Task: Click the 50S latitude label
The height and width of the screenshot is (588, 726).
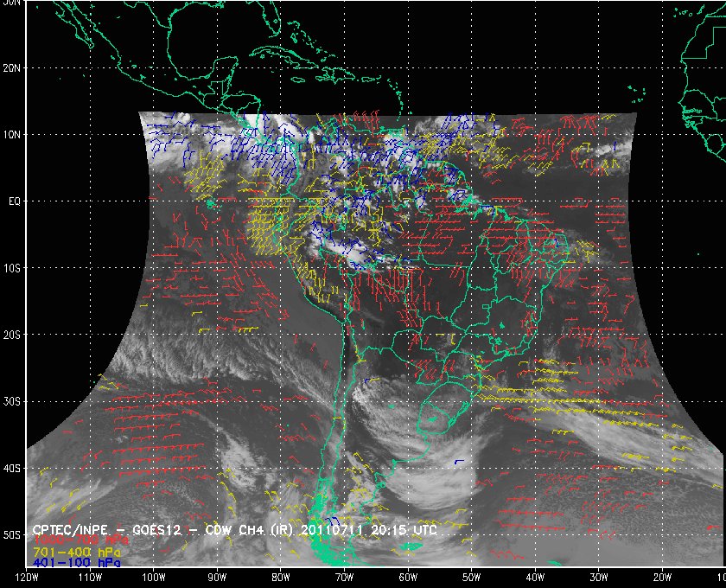Action: 11,535
